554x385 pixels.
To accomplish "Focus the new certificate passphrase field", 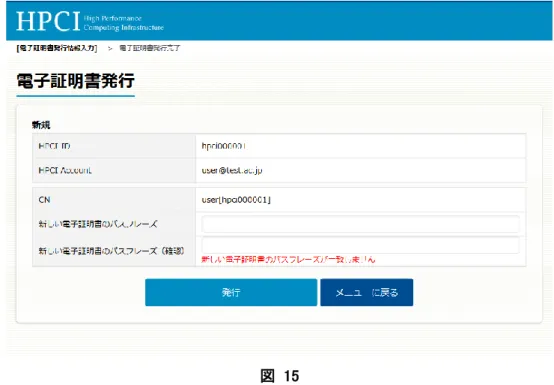I will (360, 224).
